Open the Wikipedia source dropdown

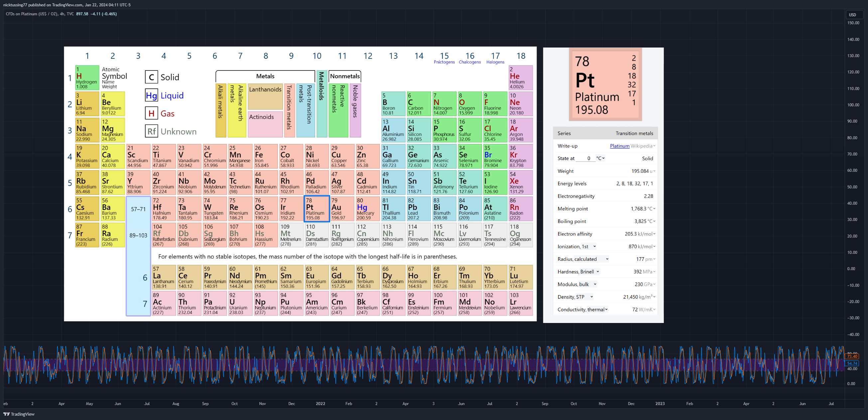(x=643, y=146)
